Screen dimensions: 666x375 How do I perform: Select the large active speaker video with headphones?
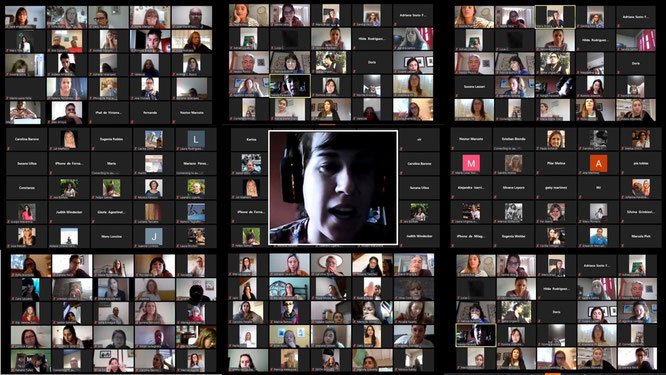coord(333,188)
